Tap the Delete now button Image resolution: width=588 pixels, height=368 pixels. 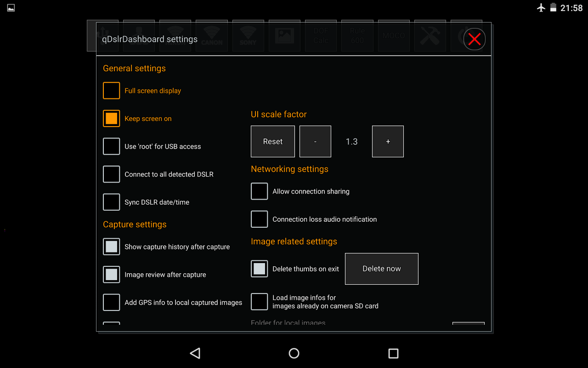click(x=382, y=269)
